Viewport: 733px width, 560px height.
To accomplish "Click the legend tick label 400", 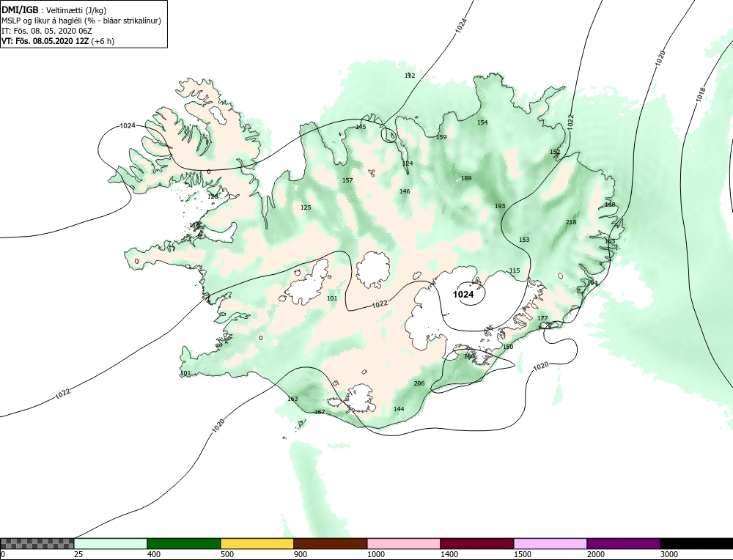I will [x=154, y=554].
